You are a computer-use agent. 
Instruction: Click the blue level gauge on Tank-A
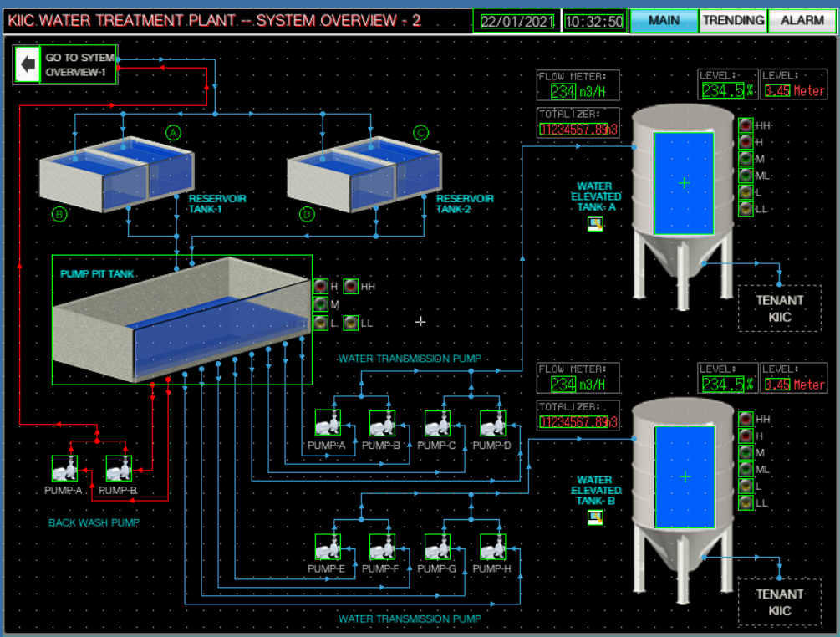[x=684, y=182]
